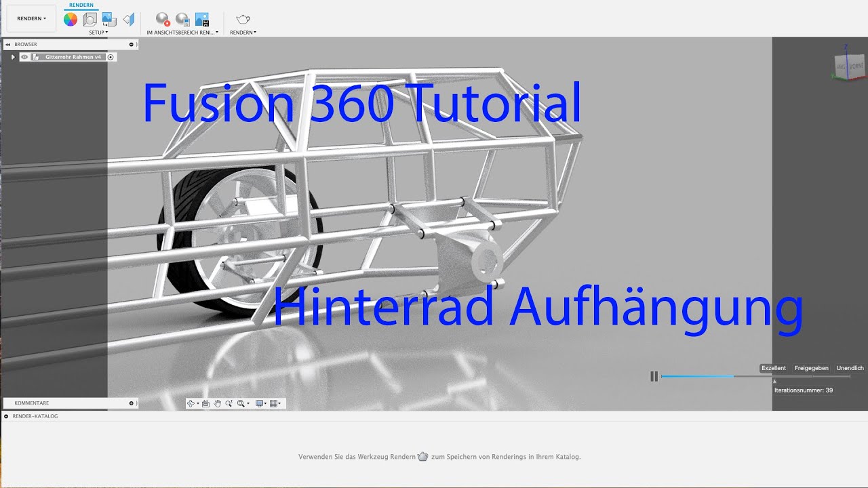Pause the in-canvas rendering
Screen dimensions: 868x488
tap(654, 376)
